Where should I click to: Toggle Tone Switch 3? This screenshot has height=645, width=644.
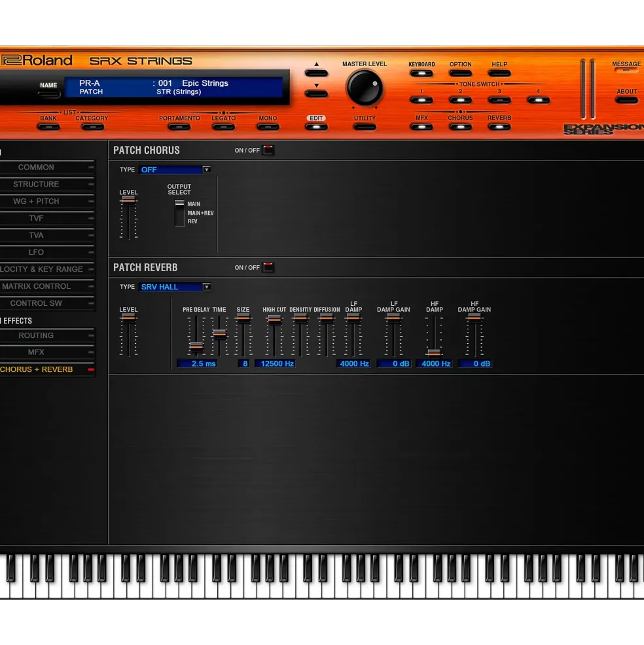click(x=499, y=100)
